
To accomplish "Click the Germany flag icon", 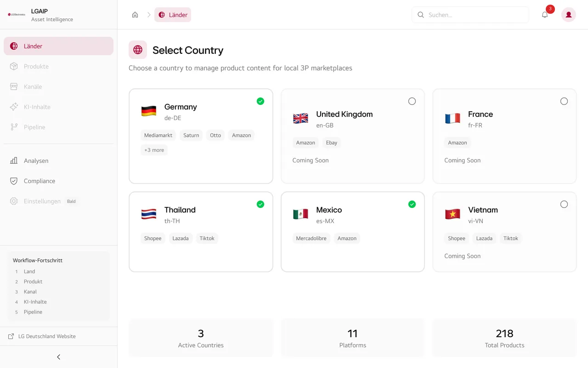I will pos(149,111).
